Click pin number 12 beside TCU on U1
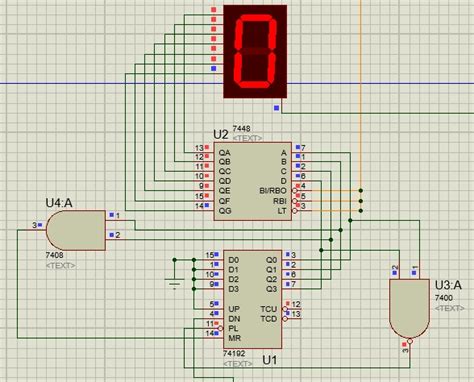Viewport: 474px width, 382px height. (x=296, y=304)
